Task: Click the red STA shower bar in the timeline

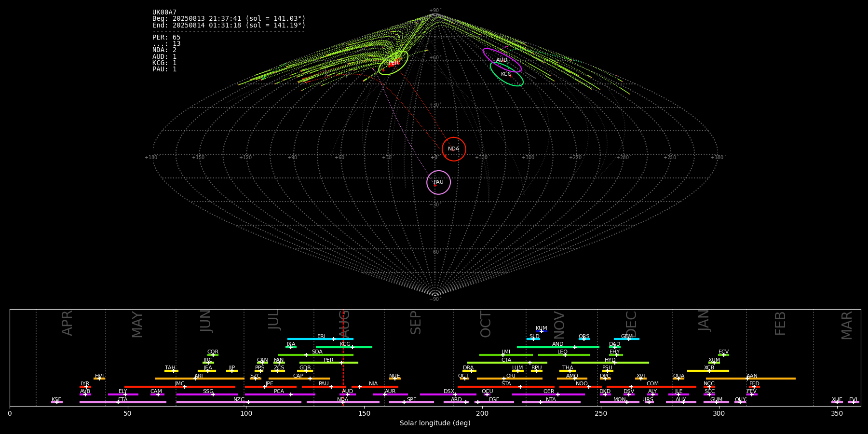Action: (506, 386)
